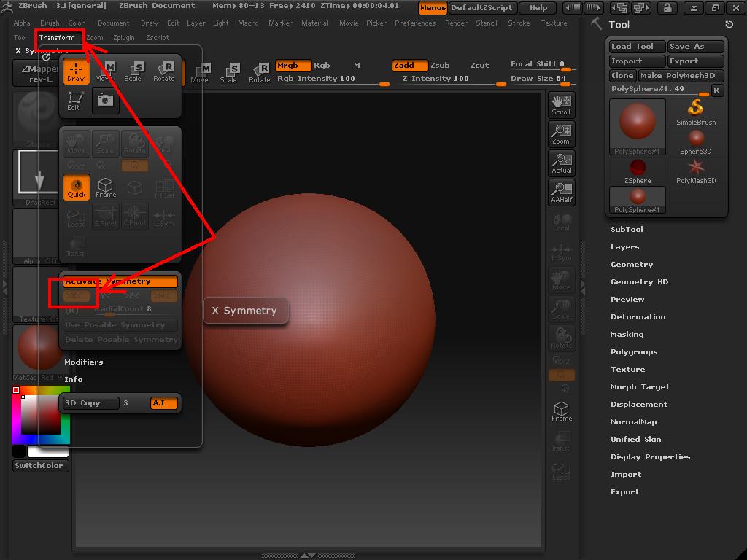Click the SwitchColor button
747x560 pixels.
click(41, 466)
